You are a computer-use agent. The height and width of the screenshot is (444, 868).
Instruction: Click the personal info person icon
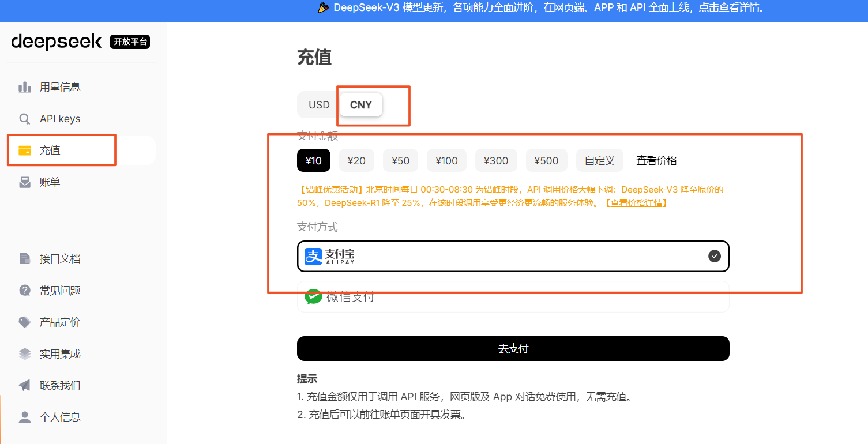[x=25, y=417]
